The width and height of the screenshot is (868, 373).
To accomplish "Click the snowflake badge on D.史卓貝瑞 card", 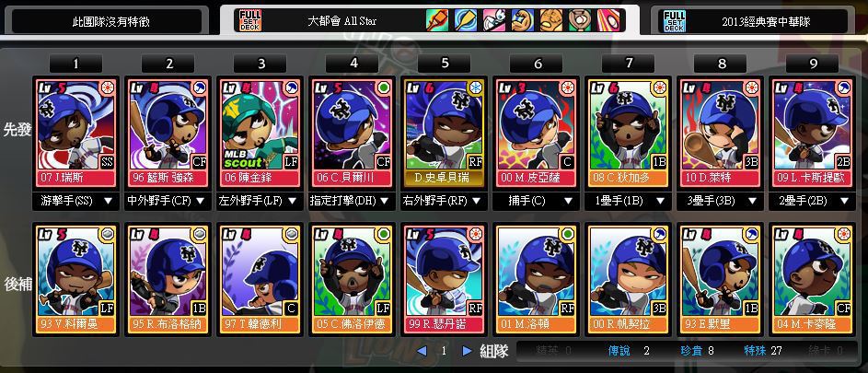I will 476,87.
